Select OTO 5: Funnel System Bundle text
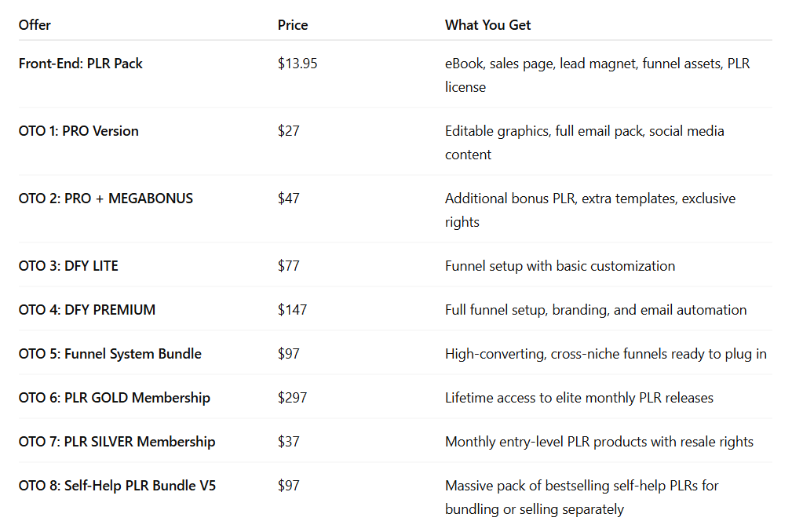Viewport: 792px width, 532px height. click(x=110, y=354)
